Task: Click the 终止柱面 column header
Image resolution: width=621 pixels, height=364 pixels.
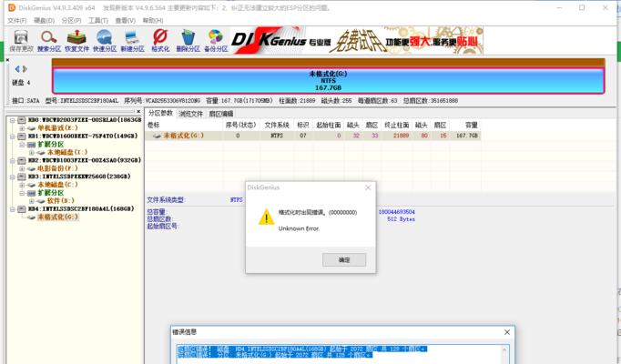Action: (x=396, y=125)
